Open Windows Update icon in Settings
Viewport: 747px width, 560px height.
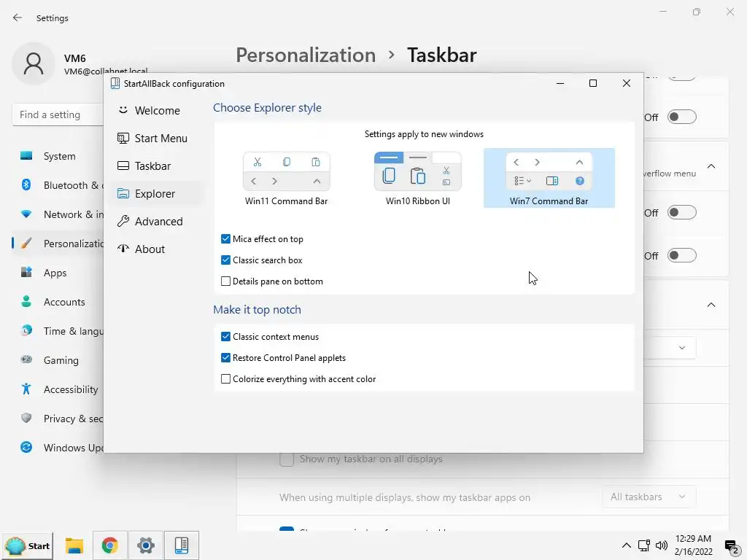pos(26,447)
